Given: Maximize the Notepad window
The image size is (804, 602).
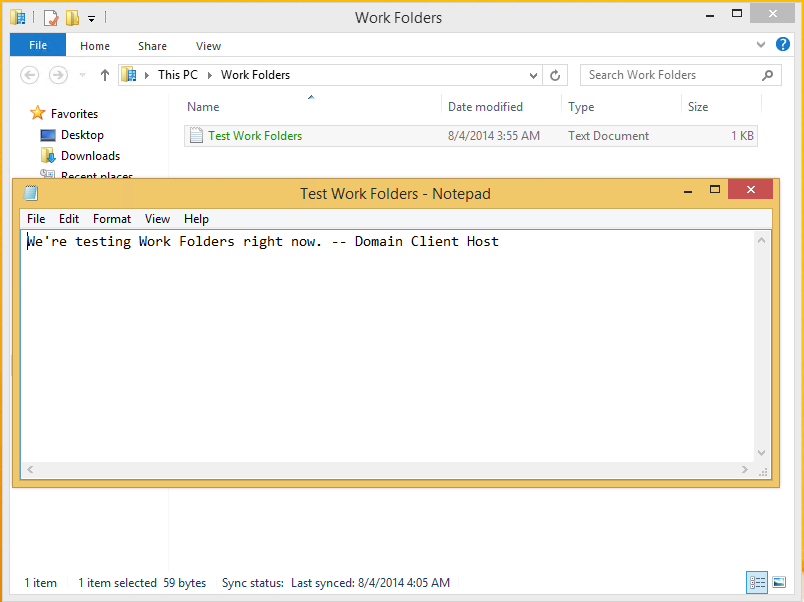Looking at the screenshot, I should (714, 190).
